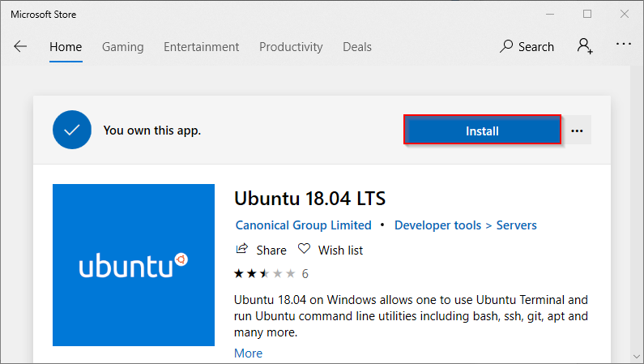Expand description with More link
The width and height of the screenshot is (644, 364).
(248, 353)
